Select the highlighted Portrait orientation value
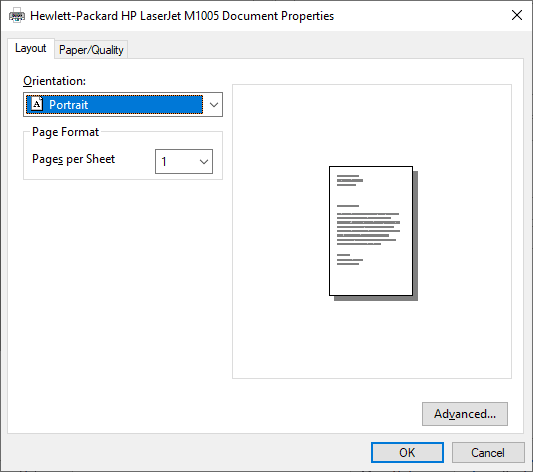 (x=115, y=105)
